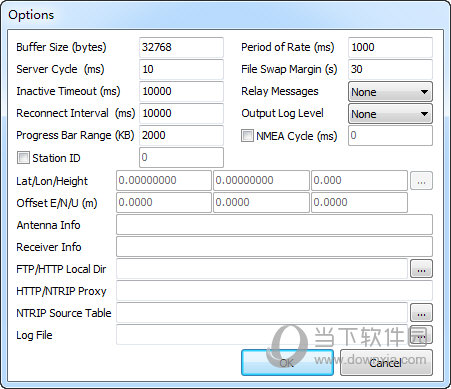Image resolution: width=451 pixels, height=389 pixels.
Task: Open the Relay Messages dropdown
Action: pos(390,92)
